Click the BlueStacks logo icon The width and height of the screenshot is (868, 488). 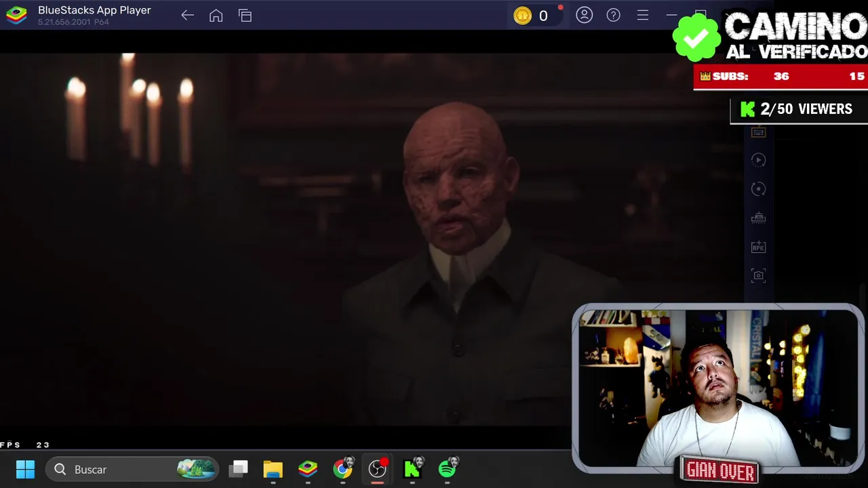(x=16, y=15)
